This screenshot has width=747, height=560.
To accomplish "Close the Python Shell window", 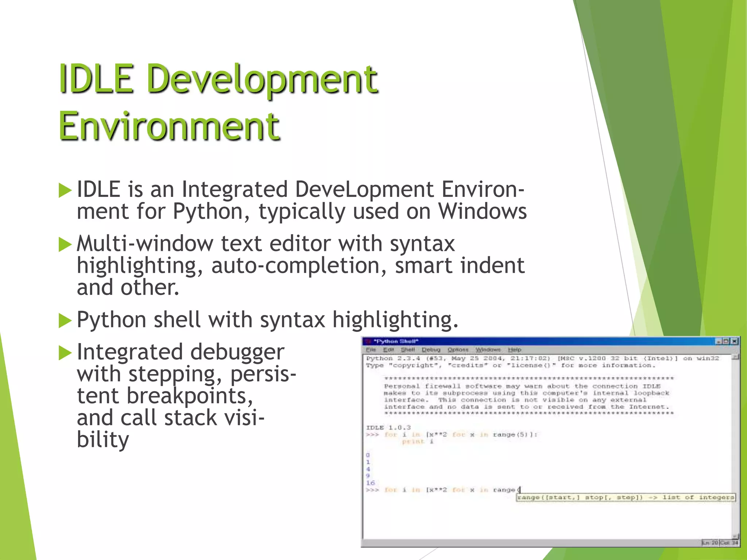I will [734, 341].
